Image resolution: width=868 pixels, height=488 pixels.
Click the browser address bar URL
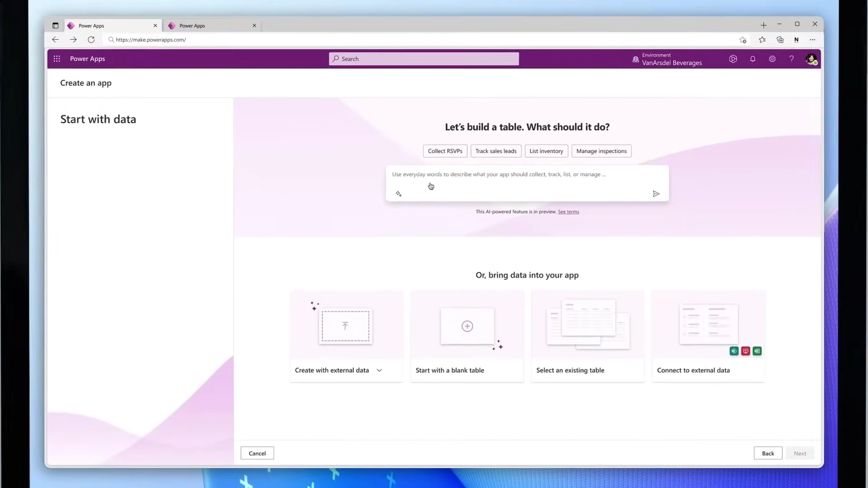(151, 40)
